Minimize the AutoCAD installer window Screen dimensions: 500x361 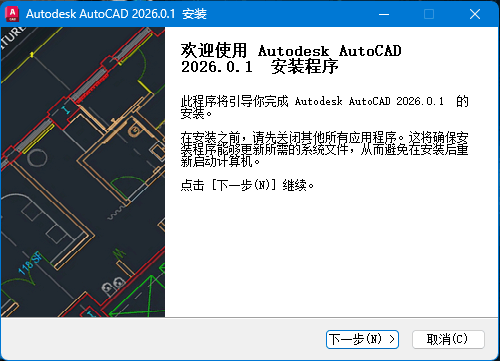[x=384, y=14]
